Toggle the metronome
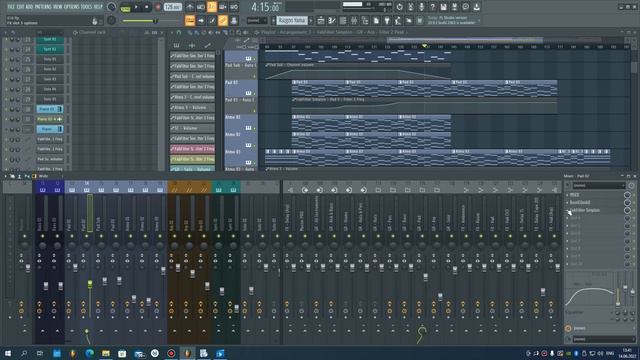The height and width of the screenshot is (360, 640). point(190,7)
